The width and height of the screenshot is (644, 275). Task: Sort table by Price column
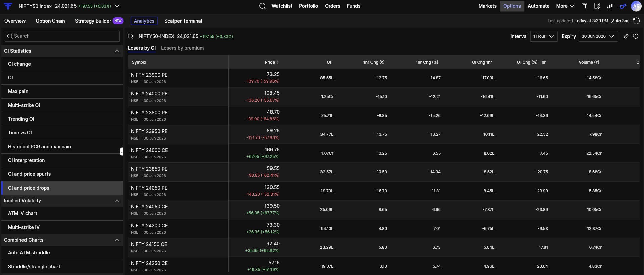pyautogui.click(x=271, y=62)
